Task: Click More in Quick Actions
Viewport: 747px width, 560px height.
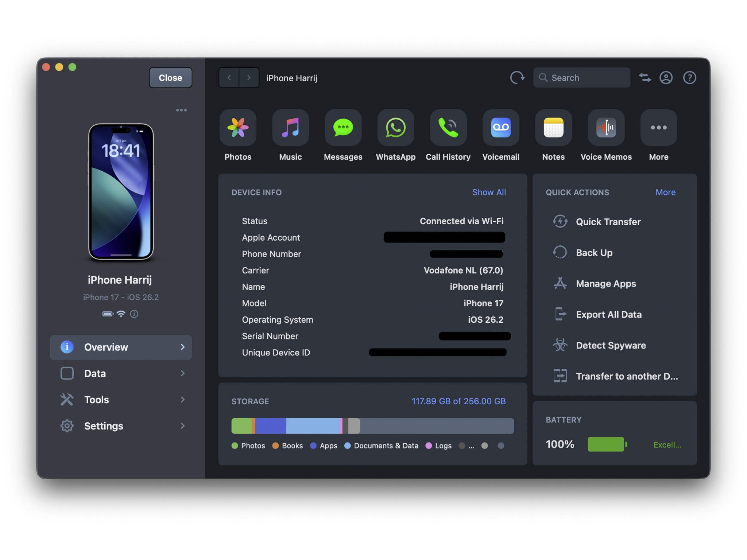Action: 665,192
